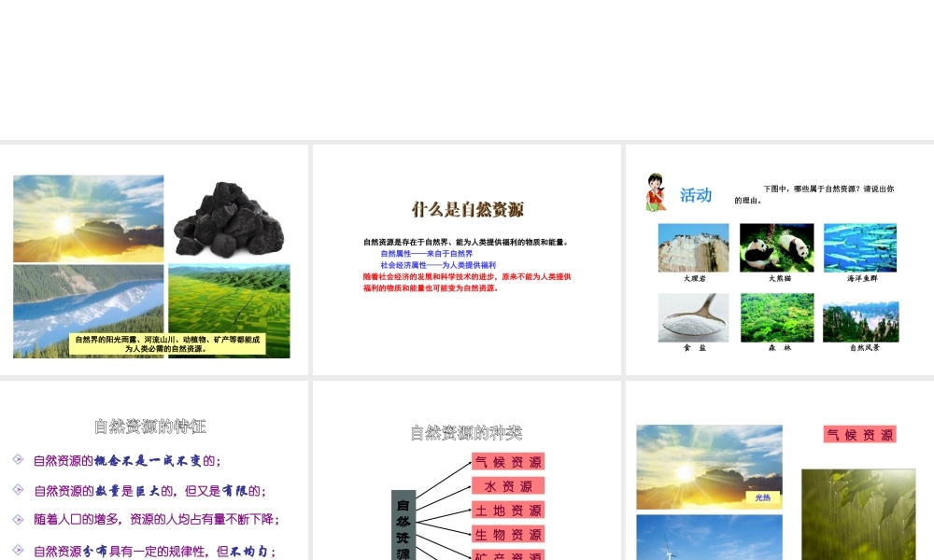
Task: Select the 自然风景 scenery picture
Action: tap(861, 322)
